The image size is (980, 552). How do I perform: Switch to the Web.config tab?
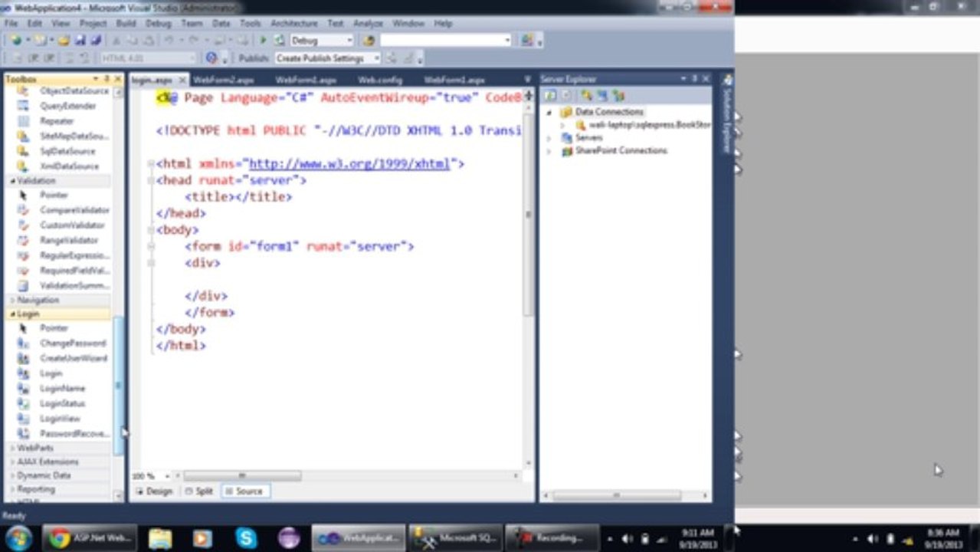(380, 80)
